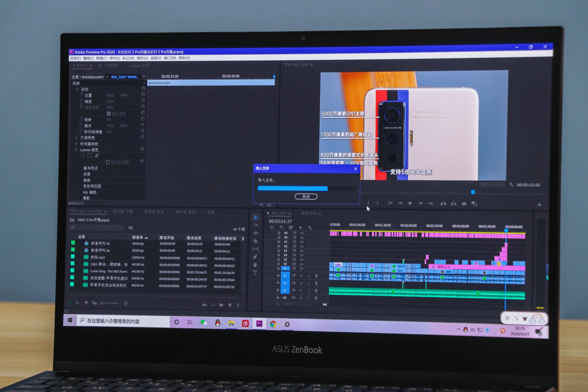Select the Razor tool
Image resolution: width=588 pixels, height=392 pixels.
[x=255, y=241]
